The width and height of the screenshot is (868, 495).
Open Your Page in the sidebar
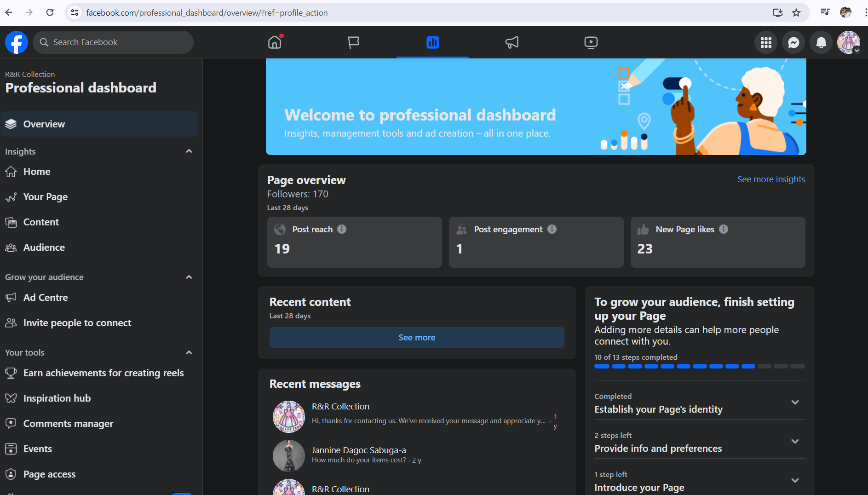(x=99, y=197)
